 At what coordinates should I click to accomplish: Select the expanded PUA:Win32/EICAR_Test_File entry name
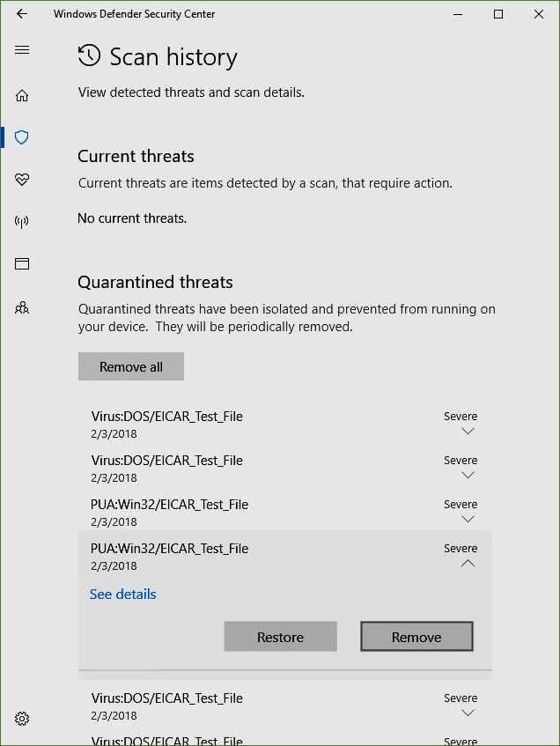[169, 549]
